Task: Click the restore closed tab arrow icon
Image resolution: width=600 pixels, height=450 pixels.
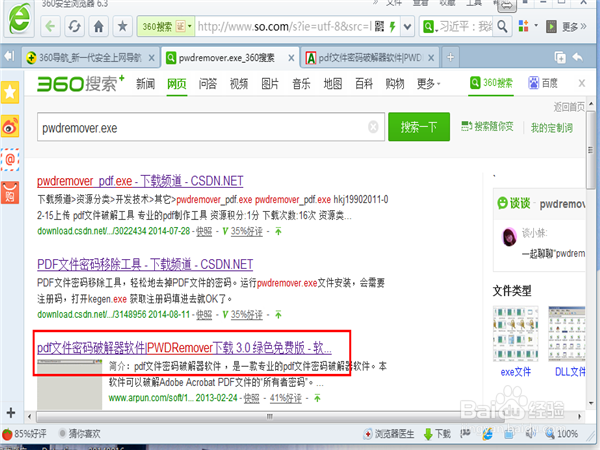Action: click(x=578, y=57)
